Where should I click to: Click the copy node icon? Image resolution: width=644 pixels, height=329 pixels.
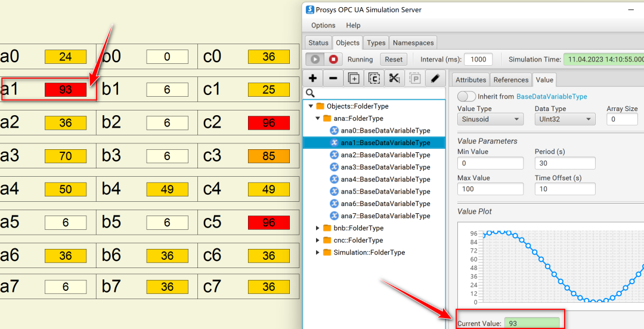coord(374,78)
